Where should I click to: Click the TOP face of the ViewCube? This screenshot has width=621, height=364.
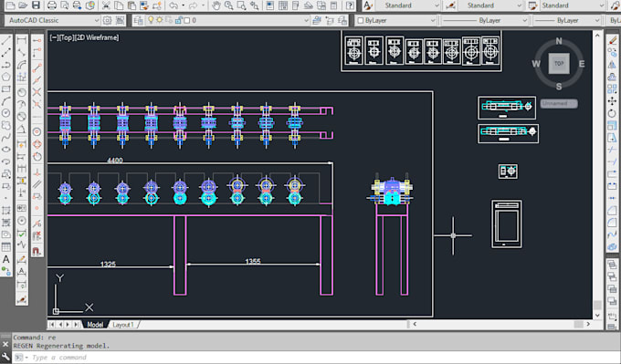(559, 63)
